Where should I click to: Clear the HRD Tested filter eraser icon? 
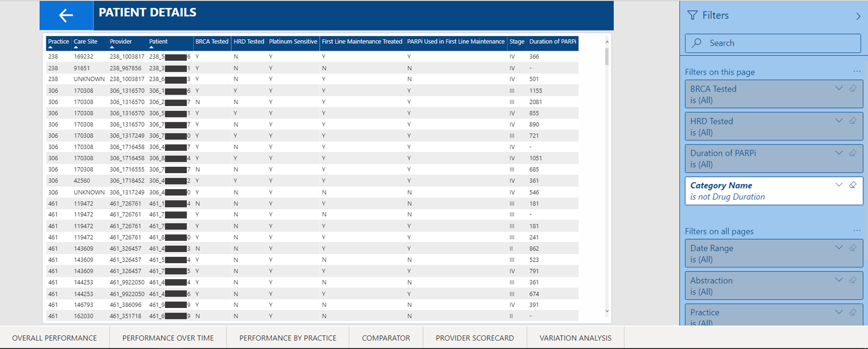coord(853,121)
